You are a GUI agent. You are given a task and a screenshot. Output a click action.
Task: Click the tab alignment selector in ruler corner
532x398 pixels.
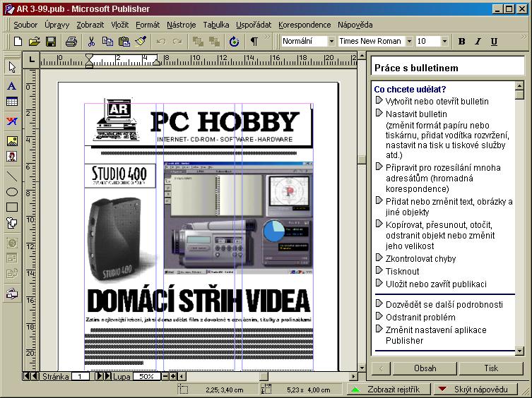[32, 61]
